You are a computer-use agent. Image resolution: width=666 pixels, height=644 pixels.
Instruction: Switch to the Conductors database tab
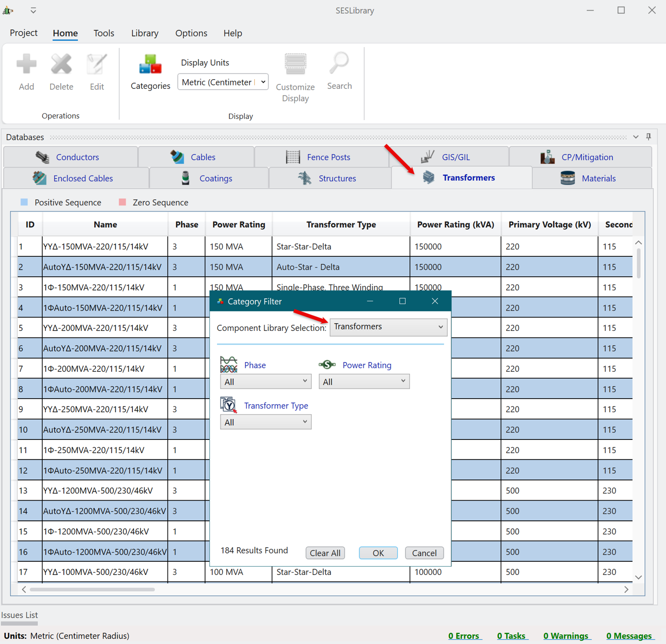click(70, 157)
